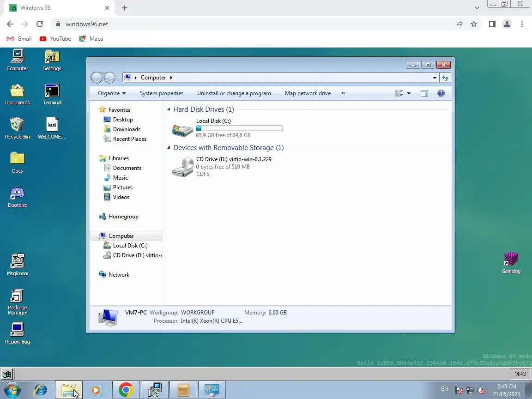Click System properties in toolbar
Image resolution: width=532 pixels, height=399 pixels.
[162, 93]
